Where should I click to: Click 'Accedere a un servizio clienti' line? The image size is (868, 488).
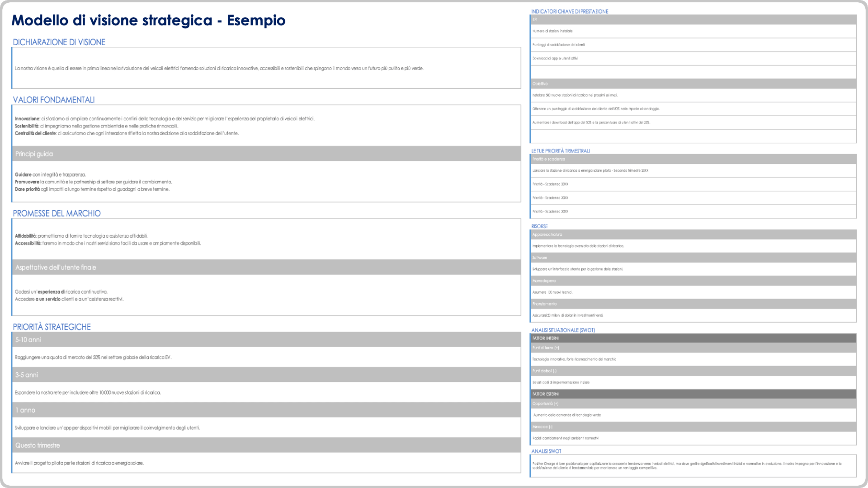[x=69, y=299]
